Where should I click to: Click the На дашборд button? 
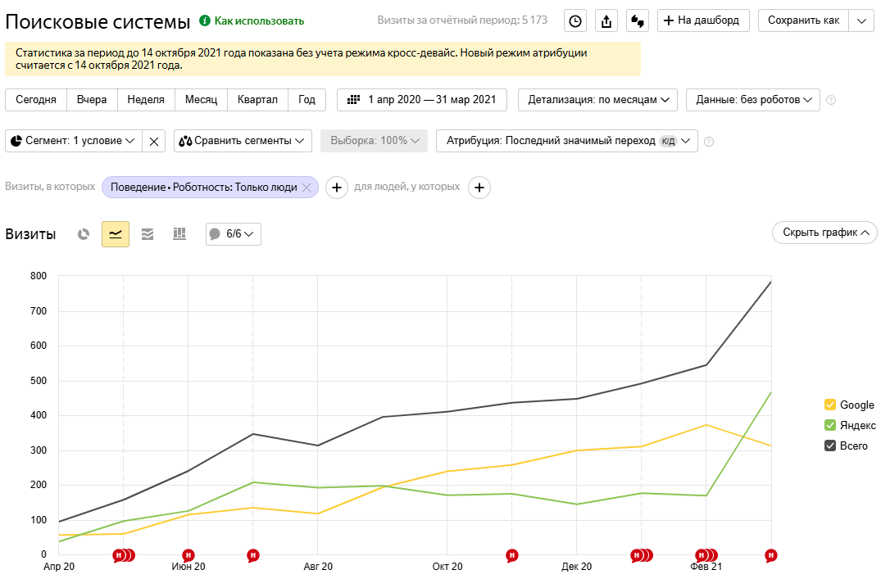pyautogui.click(x=703, y=20)
